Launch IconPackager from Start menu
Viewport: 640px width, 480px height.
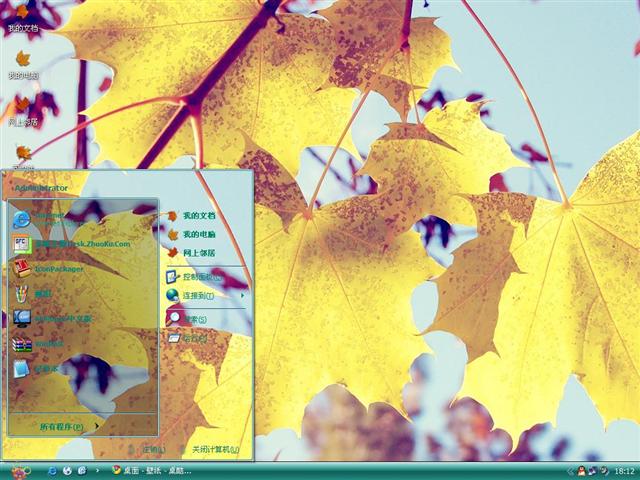48,269
